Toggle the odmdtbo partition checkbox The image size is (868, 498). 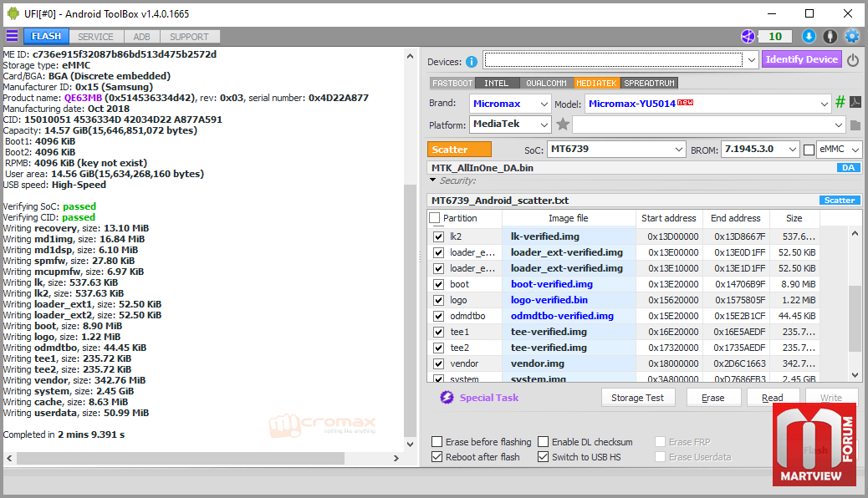coord(438,317)
